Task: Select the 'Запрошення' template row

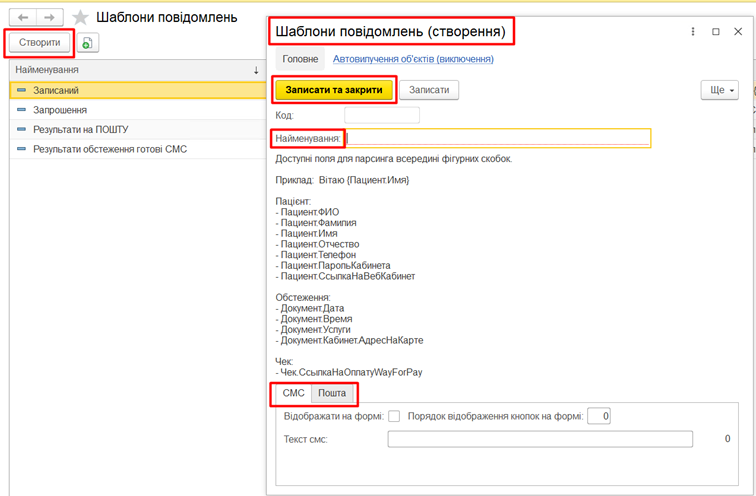Action: tap(60, 110)
